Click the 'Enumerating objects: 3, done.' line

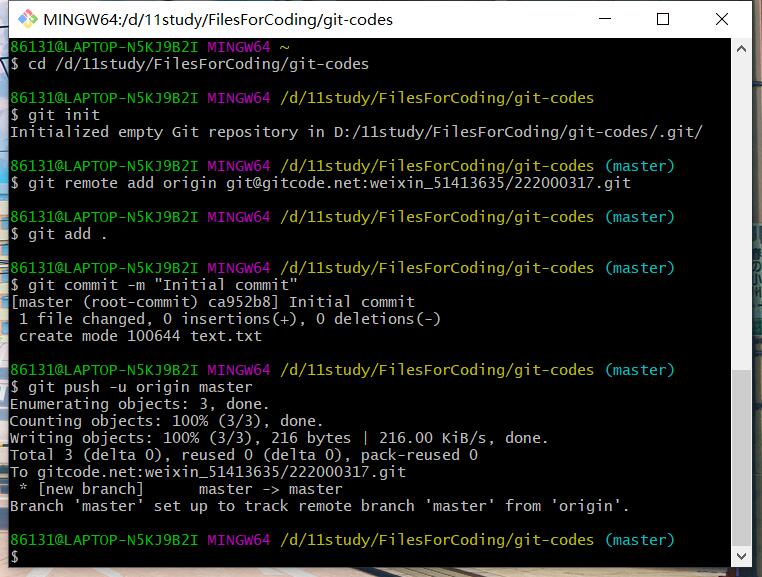[139, 404]
